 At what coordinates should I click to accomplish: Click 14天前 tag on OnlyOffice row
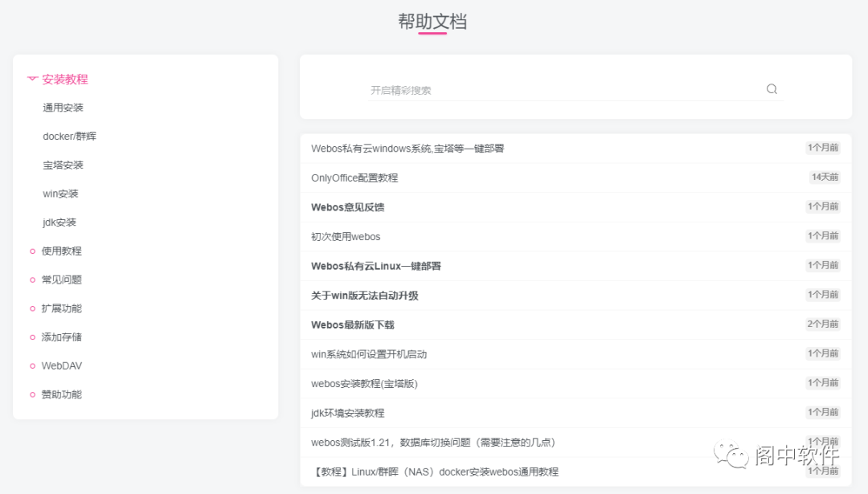pyautogui.click(x=825, y=177)
